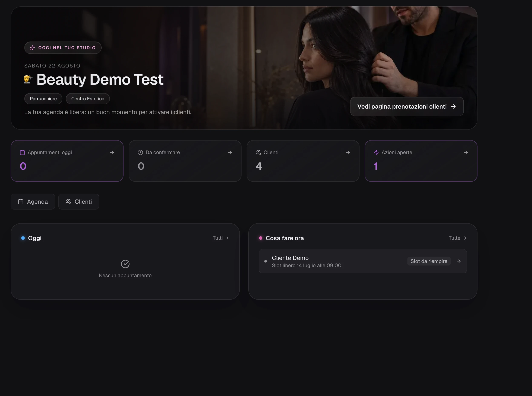The width and height of the screenshot is (532, 396).
Task: Click the calendar icon in the Agenda button
Action: point(21,202)
